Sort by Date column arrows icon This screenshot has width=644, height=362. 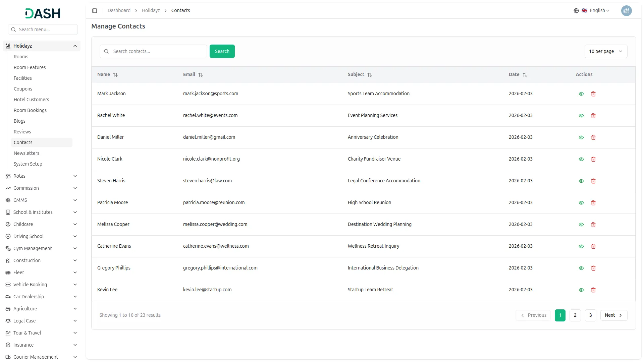(x=525, y=75)
